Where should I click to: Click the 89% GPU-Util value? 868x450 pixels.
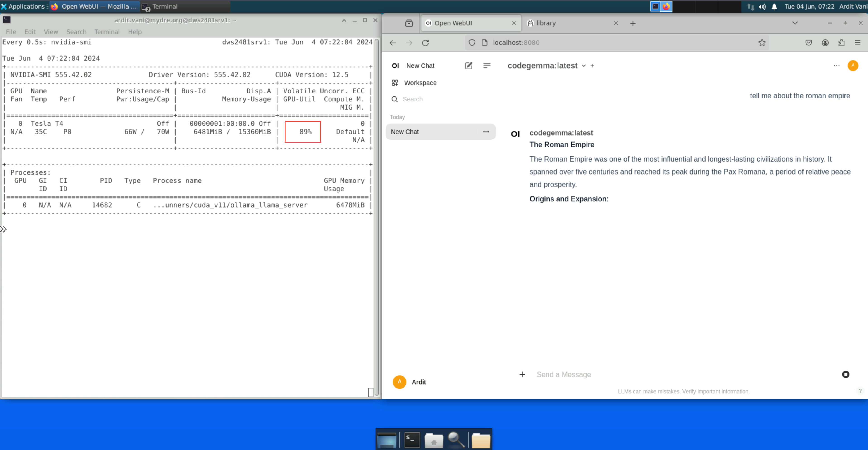click(x=305, y=132)
